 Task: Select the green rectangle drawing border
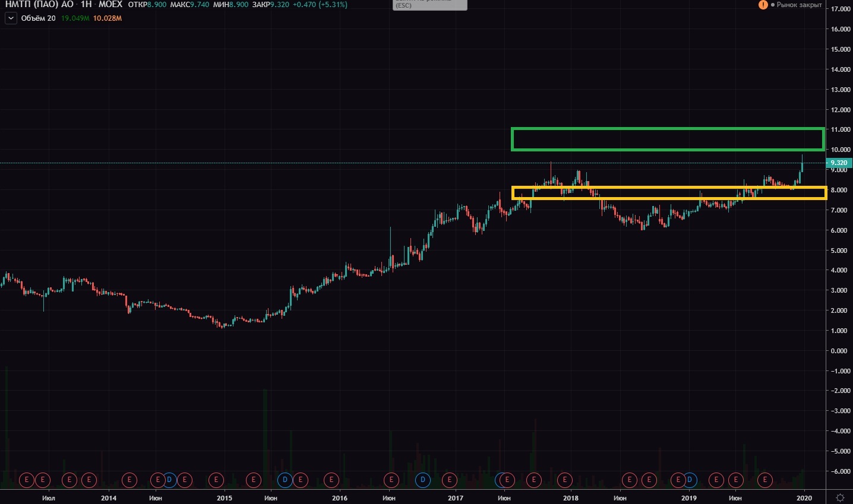(667, 128)
